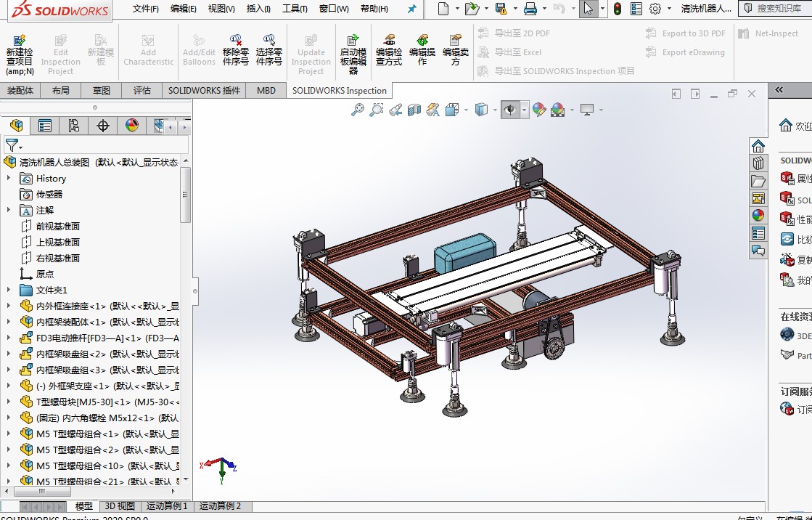Switch to the 运动算例 1 tab
Screen dimensions: 812x520
tap(167, 506)
